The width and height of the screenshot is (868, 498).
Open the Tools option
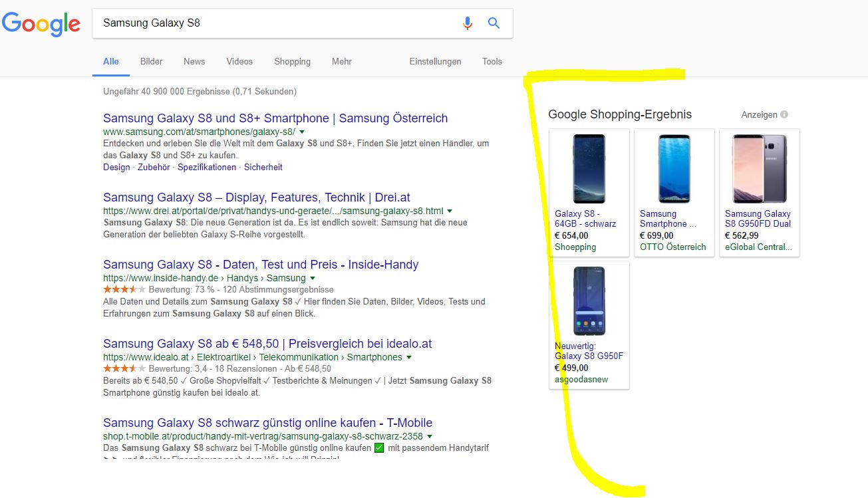tap(492, 61)
